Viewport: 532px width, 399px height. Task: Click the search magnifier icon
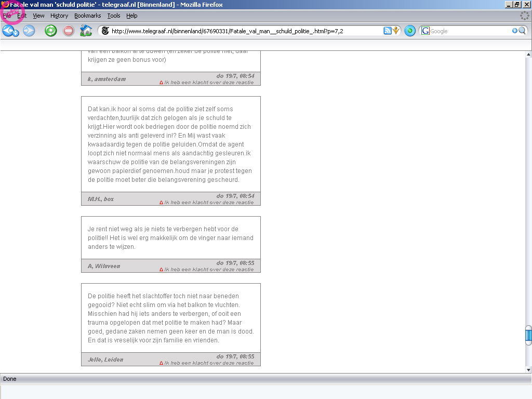pyautogui.click(x=522, y=31)
